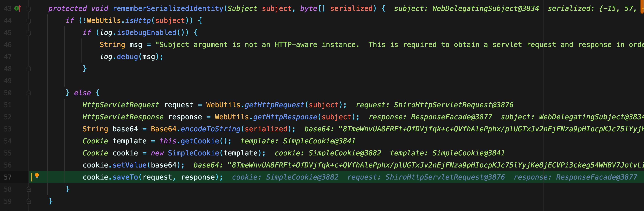
Task: Collapse the log.isDebugEnabled block on line 45
Action: point(29,33)
